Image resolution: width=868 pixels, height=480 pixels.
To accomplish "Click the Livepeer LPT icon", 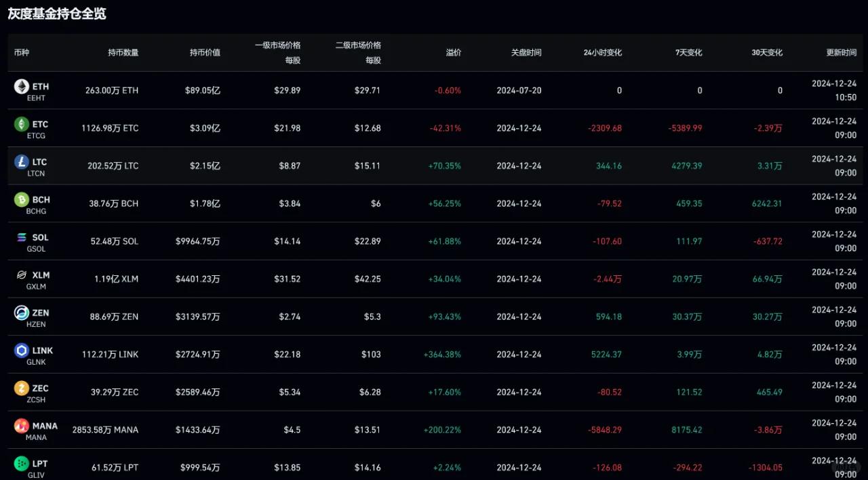I will [x=21, y=464].
